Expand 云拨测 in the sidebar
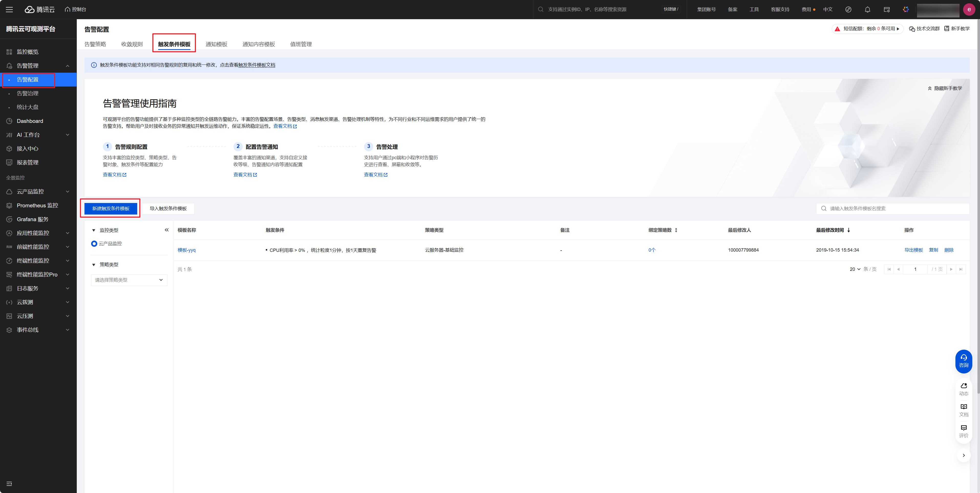Viewport: 980px width, 493px height. click(x=38, y=302)
